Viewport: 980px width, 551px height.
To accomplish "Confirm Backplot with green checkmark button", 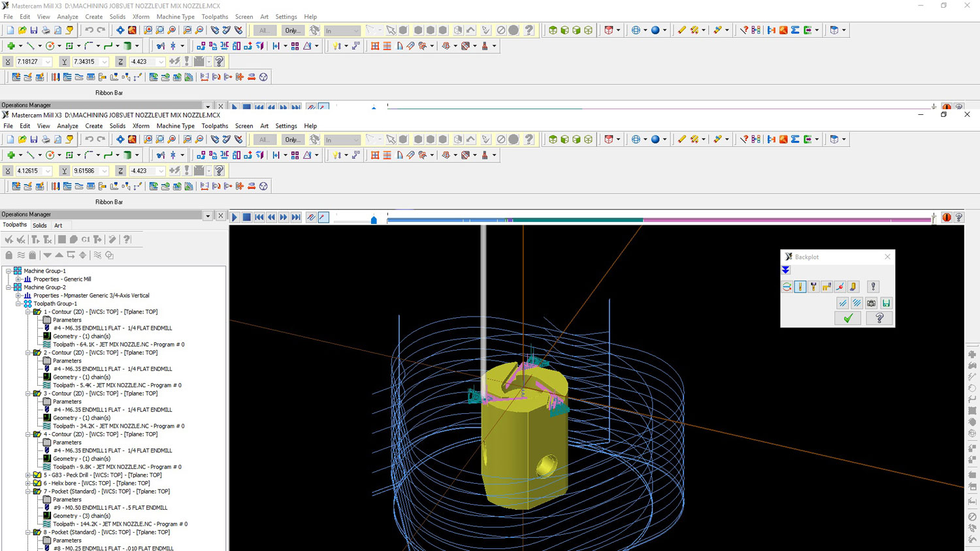I will [848, 319].
